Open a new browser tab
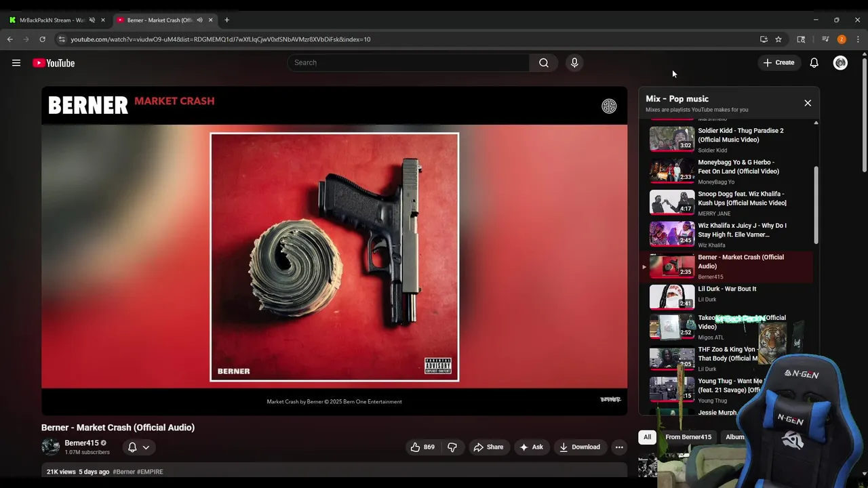The width and height of the screenshot is (868, 488). [x=226, y=20]
